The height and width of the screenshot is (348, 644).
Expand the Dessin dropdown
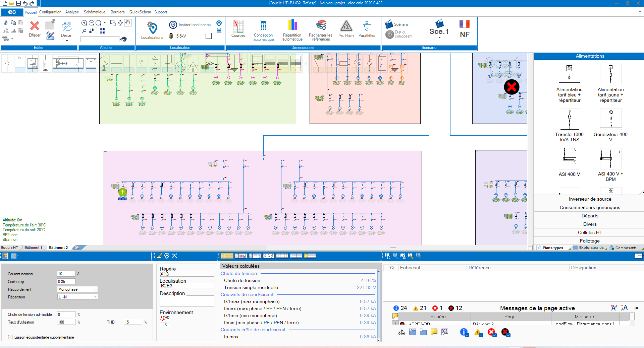tap(67, 41)
